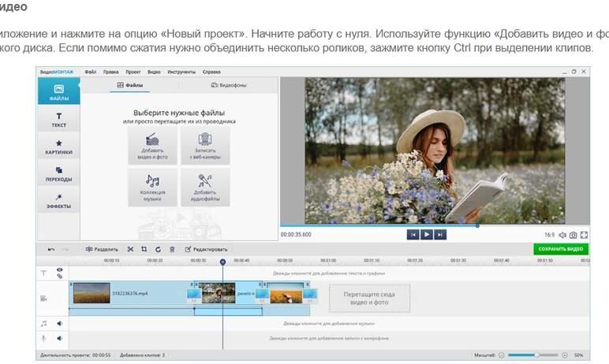Click the player volume speaker icon
Viewport: 609px width, 364px height.
point(562,235)
